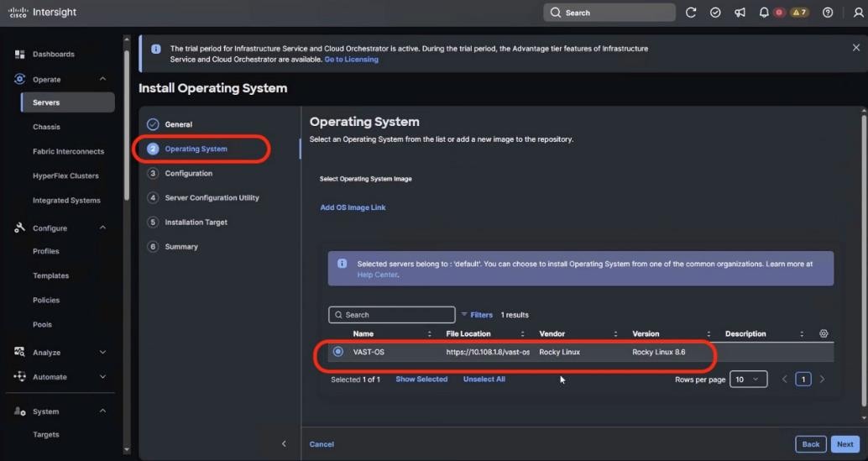Open Chassis in the sidebar
The height and width of the screenshot is (461, 868).
(46, 127)
